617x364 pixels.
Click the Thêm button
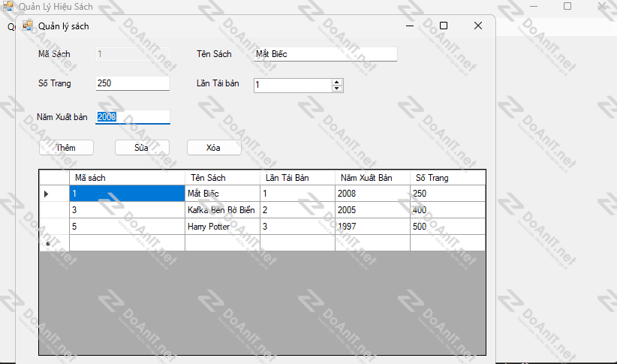click(66, 148)
